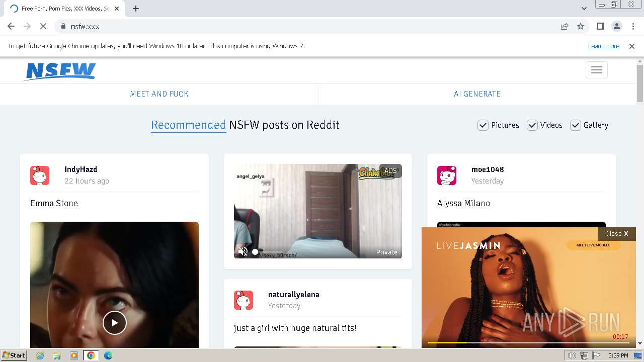This screenshot has height=362, width=644.
Task: Open File Explorer from the taskbar
Action: pyautogui.click(x=57, y=355)
